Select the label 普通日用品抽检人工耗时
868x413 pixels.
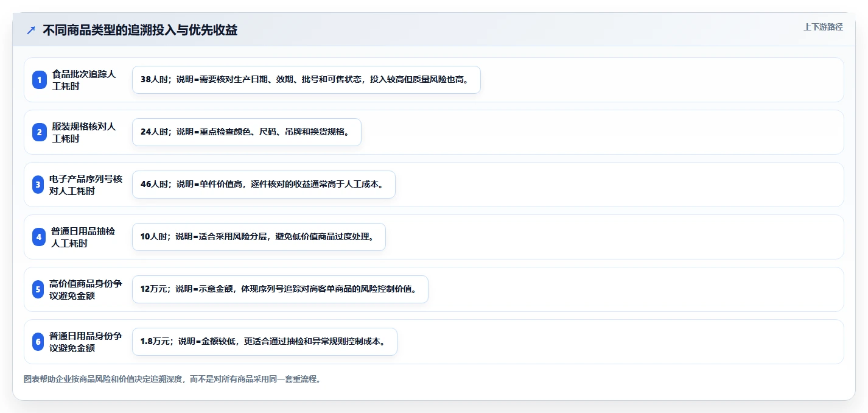point(83,237)
